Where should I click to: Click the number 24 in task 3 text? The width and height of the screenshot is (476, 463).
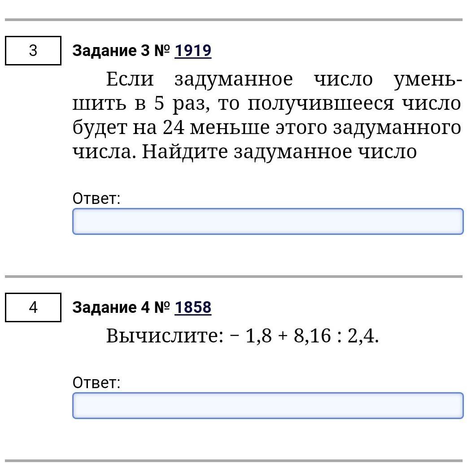point(173,127)
